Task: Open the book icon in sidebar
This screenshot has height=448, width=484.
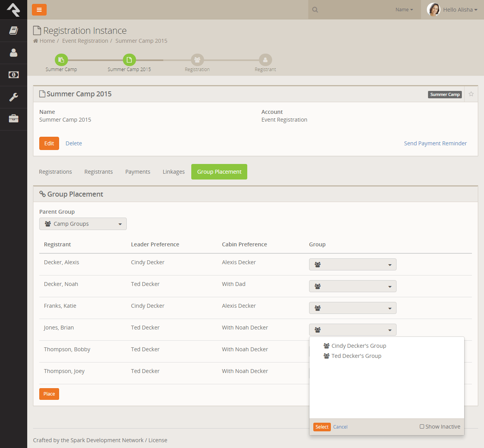Action: (14, 31)
